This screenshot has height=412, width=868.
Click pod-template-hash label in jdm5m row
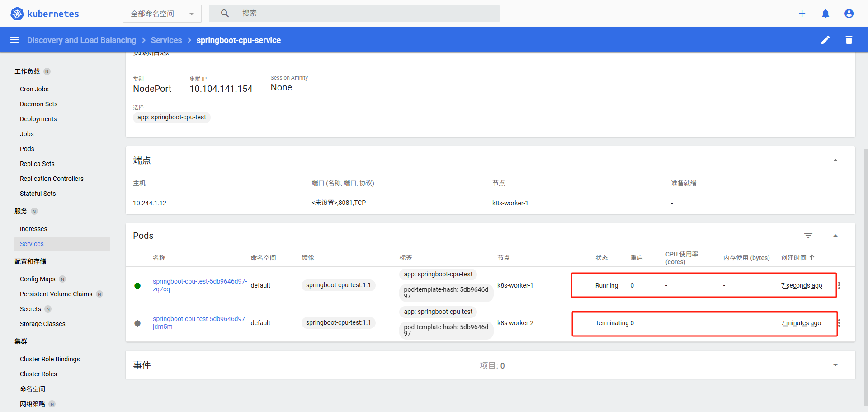coord(446,330)
